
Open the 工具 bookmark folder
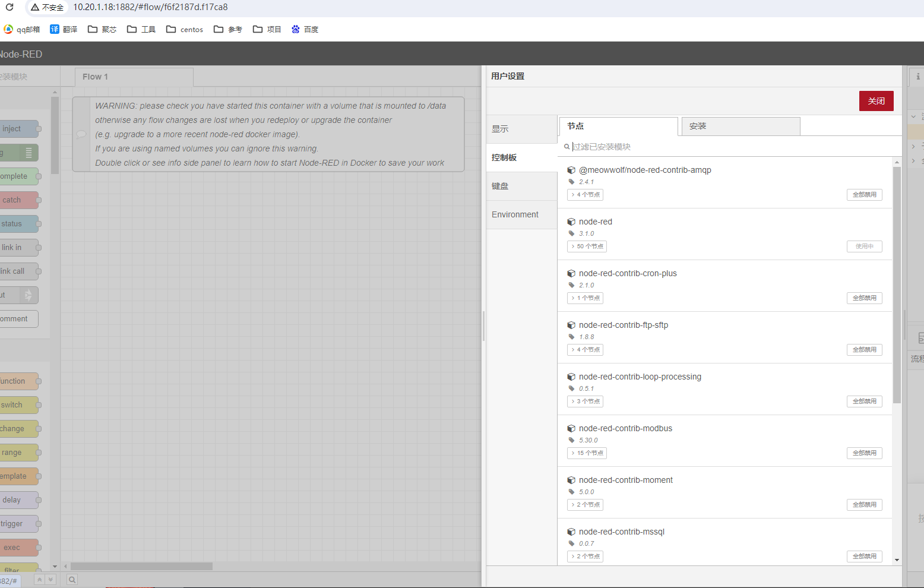141,29
